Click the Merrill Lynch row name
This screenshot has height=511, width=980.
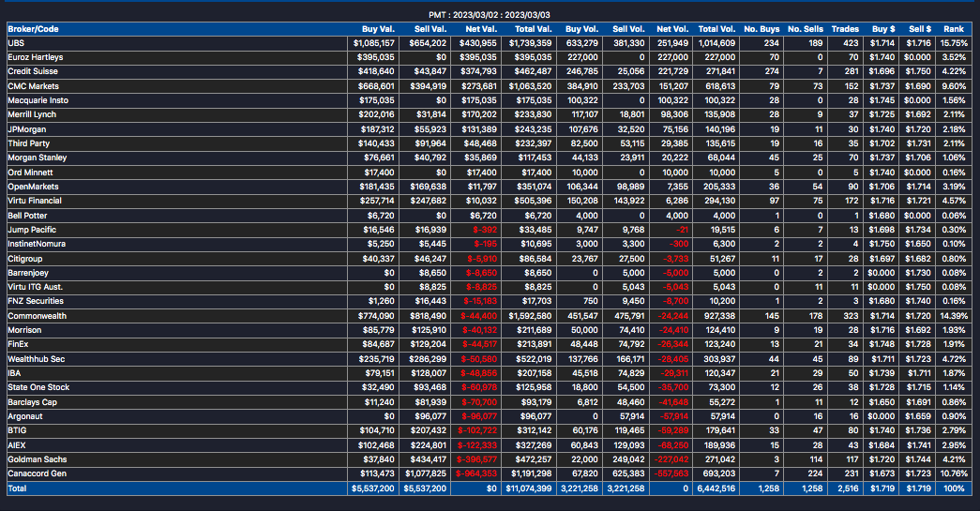tap(32, 114)
